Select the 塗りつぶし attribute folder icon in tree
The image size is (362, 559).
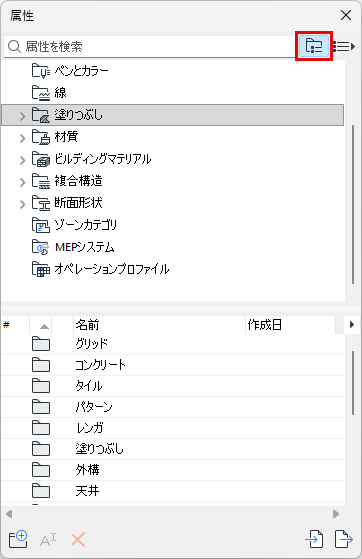pos(41,115)
